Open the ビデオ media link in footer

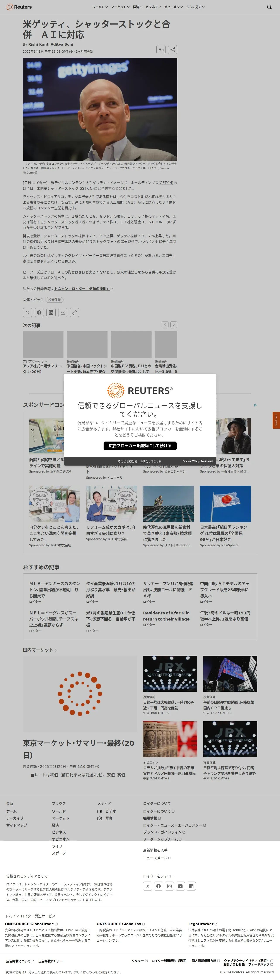[x=107, y=811]
